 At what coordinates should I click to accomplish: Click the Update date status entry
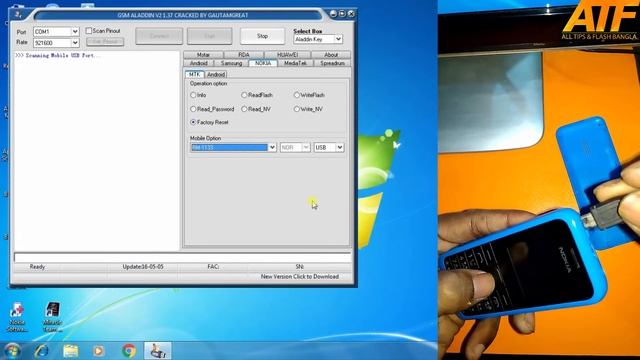click(x=143, y=267)
